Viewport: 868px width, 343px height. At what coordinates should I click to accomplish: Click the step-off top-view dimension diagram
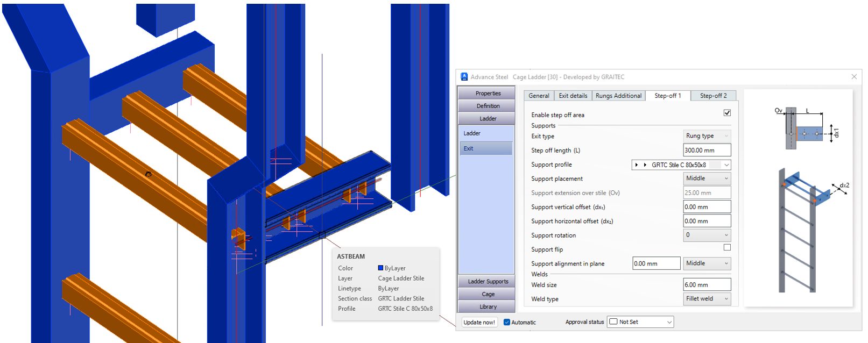806,127
